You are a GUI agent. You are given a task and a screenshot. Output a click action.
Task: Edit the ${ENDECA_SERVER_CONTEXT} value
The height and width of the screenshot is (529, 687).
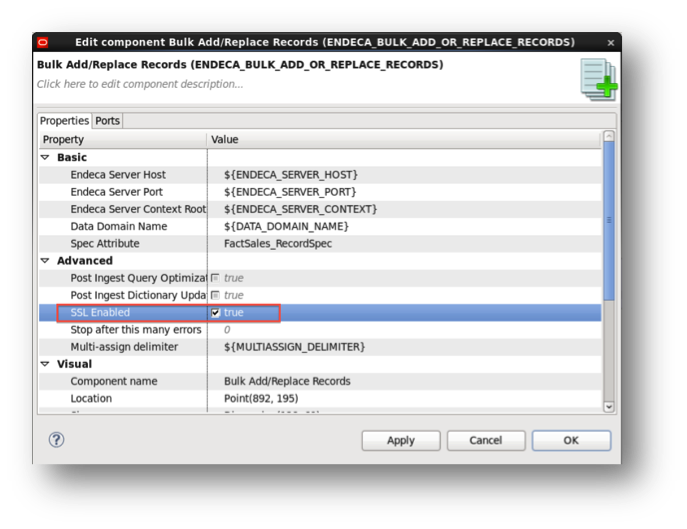coord(301,209)
